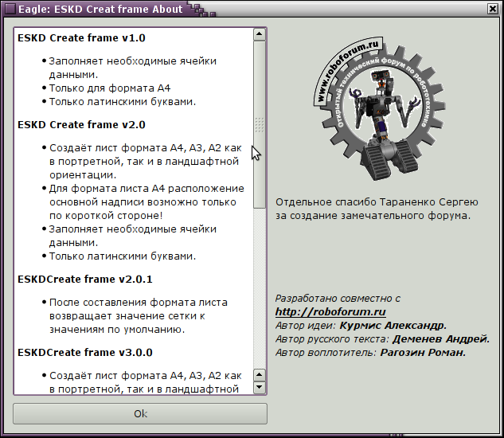Close the ESKD Creat frame About window

[492, 9]
